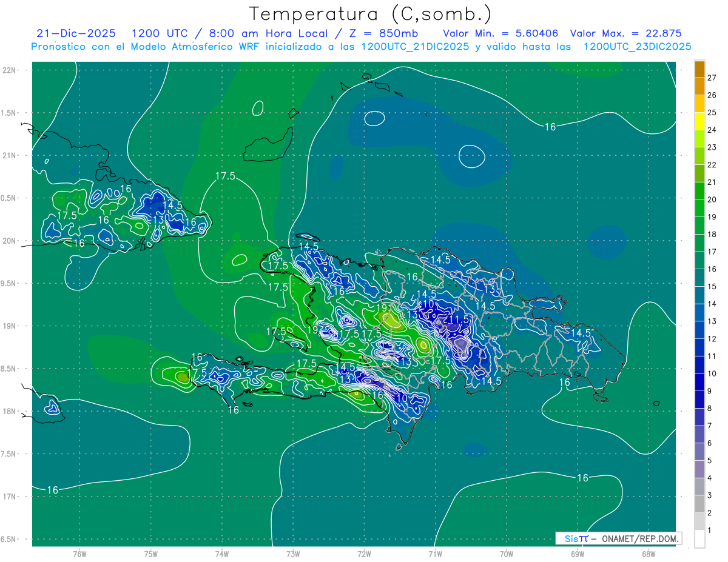Select the "Valor Max. = 22.875" value
This screenshot has height=562, width=728.
(x=626, y=33)
